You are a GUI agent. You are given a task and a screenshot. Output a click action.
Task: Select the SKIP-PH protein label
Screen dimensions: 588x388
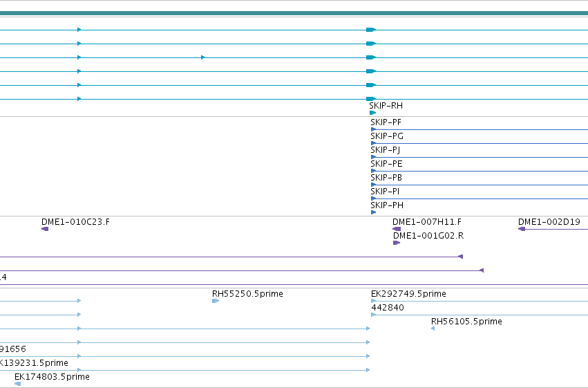[x=387, y=205]
